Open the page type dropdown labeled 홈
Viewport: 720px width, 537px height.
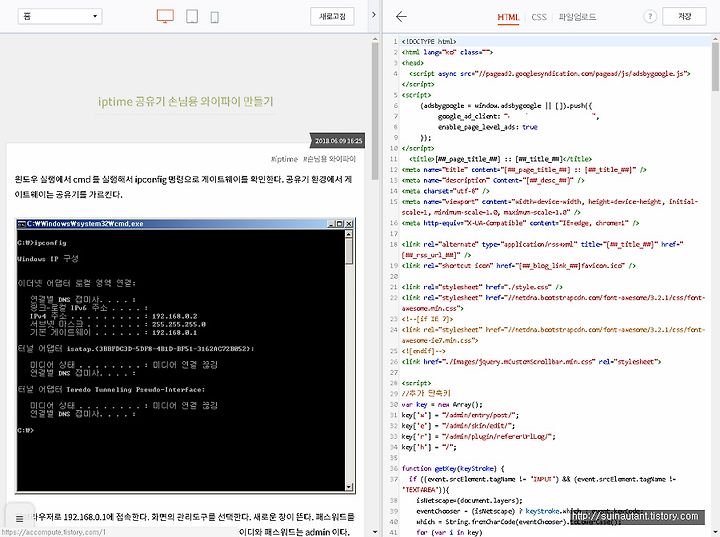pos(60,17)
